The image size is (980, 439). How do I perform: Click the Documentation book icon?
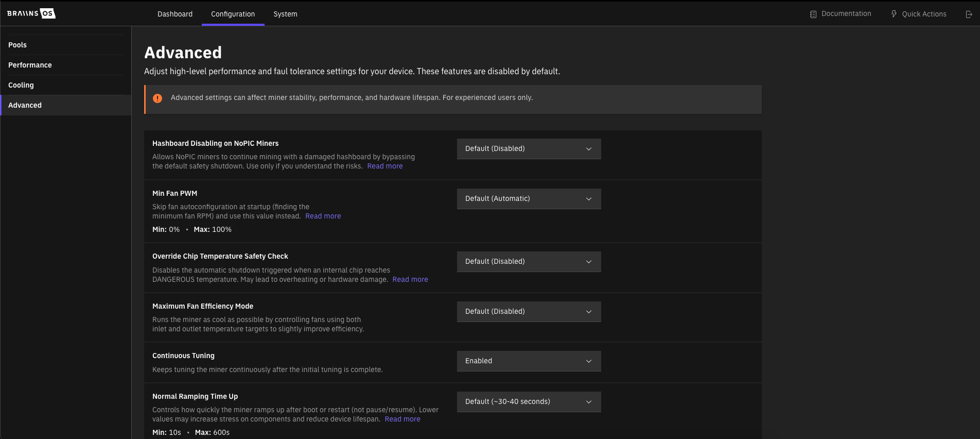[x=813, y=14]
